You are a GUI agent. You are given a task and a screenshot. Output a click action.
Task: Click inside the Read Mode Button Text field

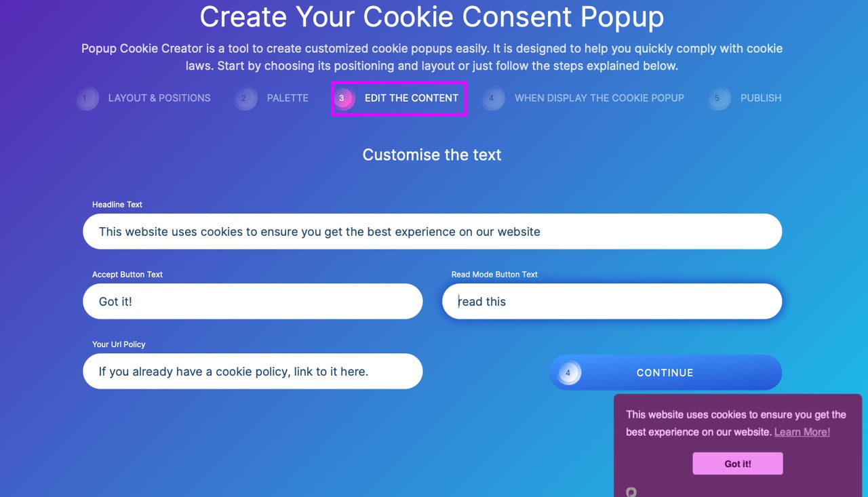tap(612, 301)
